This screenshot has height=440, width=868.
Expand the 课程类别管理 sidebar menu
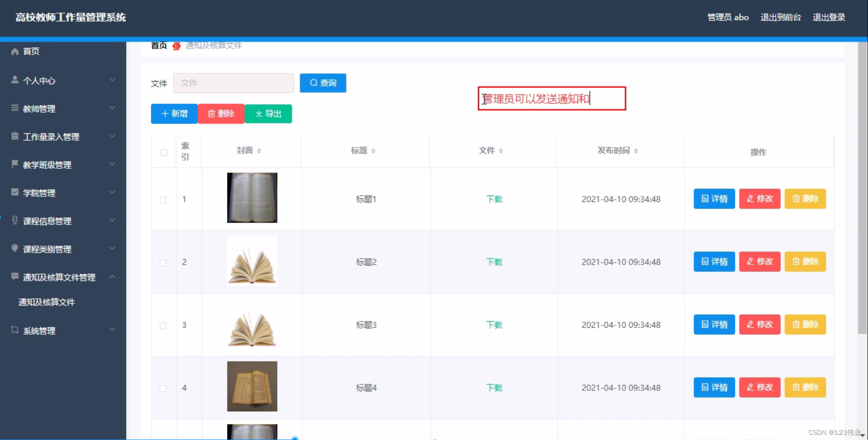coord(112,248)
